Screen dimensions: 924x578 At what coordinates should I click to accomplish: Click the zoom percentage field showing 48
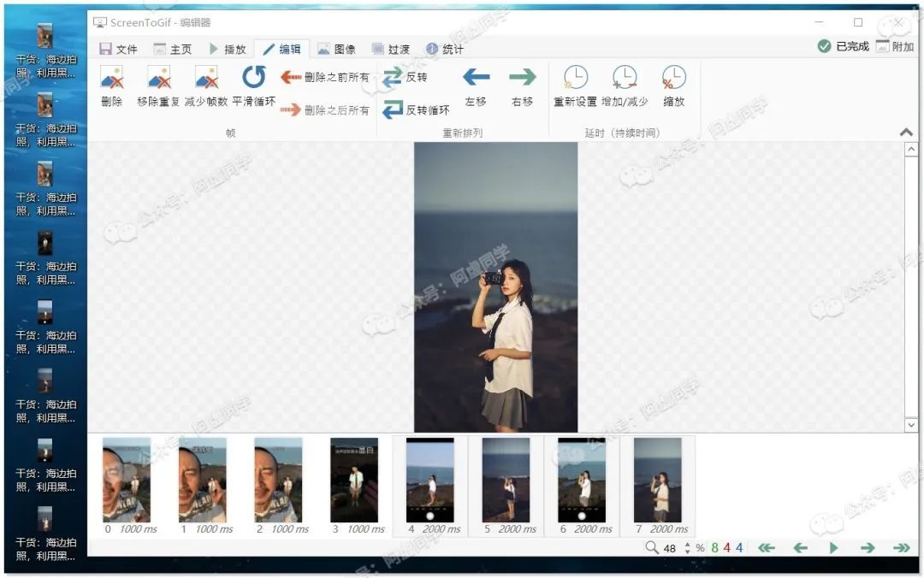click(x=670, y=548)
